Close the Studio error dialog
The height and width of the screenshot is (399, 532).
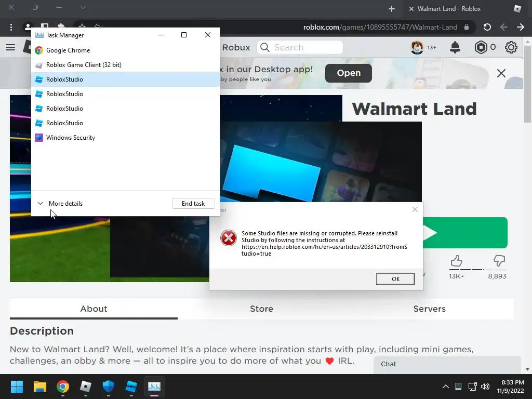[415, 209]
